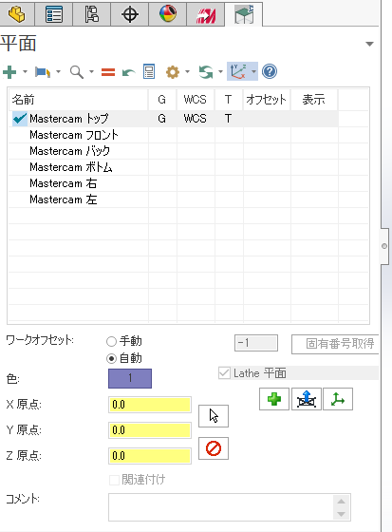Click the cursor pick-origin button

click(214, 416)
